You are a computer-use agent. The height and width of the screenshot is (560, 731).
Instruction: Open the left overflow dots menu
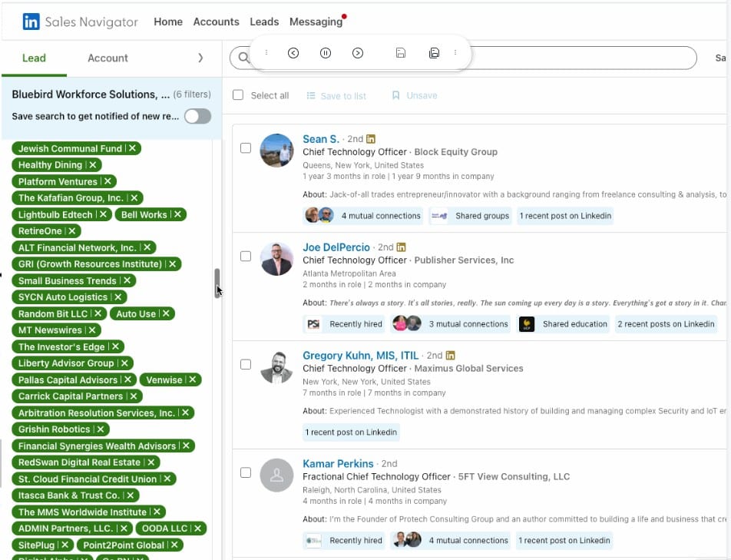(x=266, y=52)
